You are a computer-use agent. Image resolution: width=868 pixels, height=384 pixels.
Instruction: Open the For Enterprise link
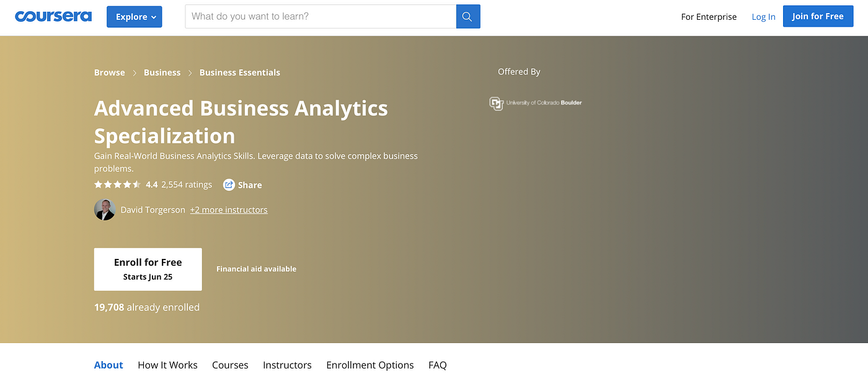click(x=709, y=17)
